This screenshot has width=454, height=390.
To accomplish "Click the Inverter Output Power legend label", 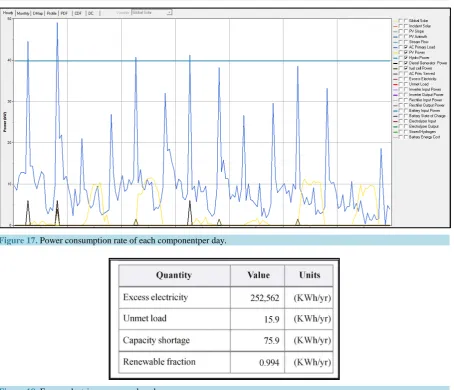I will tap(426, 95).
